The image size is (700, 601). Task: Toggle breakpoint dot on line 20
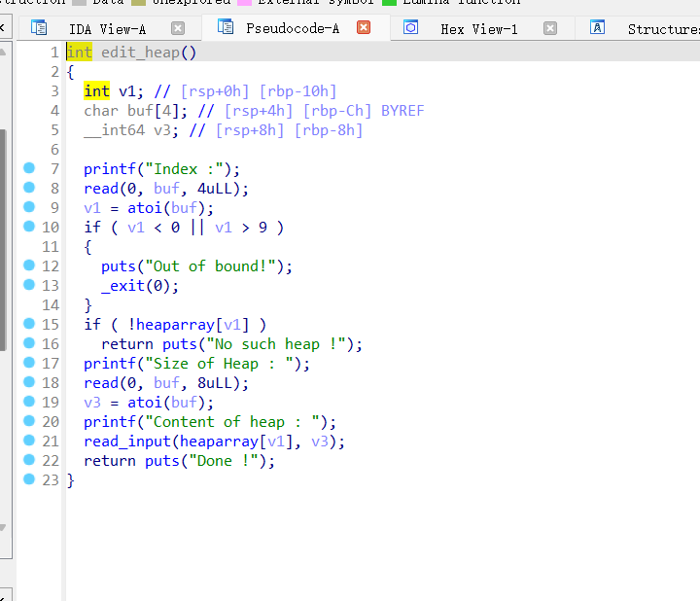coord(29,421)
